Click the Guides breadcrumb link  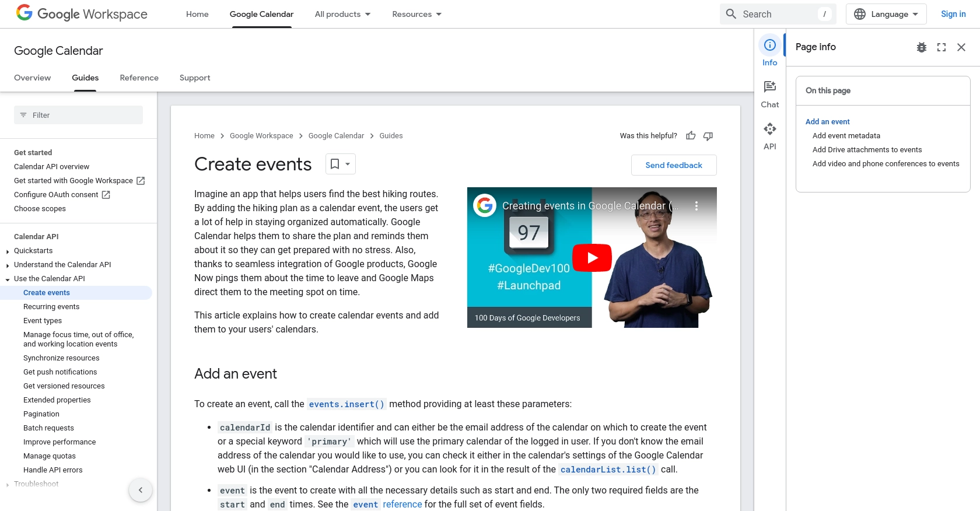(x=391, y=136)
